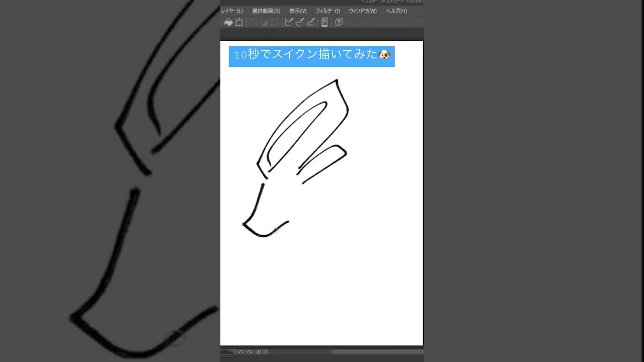Click the blue title caption banner
The width and height of the screenshot is (644, 362).
tap(311, 56)
